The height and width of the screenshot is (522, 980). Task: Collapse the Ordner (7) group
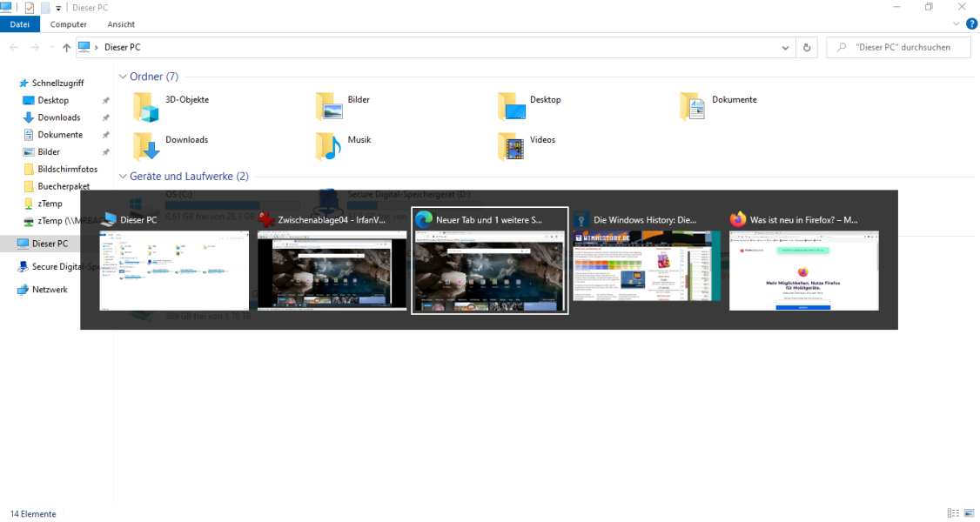(123, 77)
